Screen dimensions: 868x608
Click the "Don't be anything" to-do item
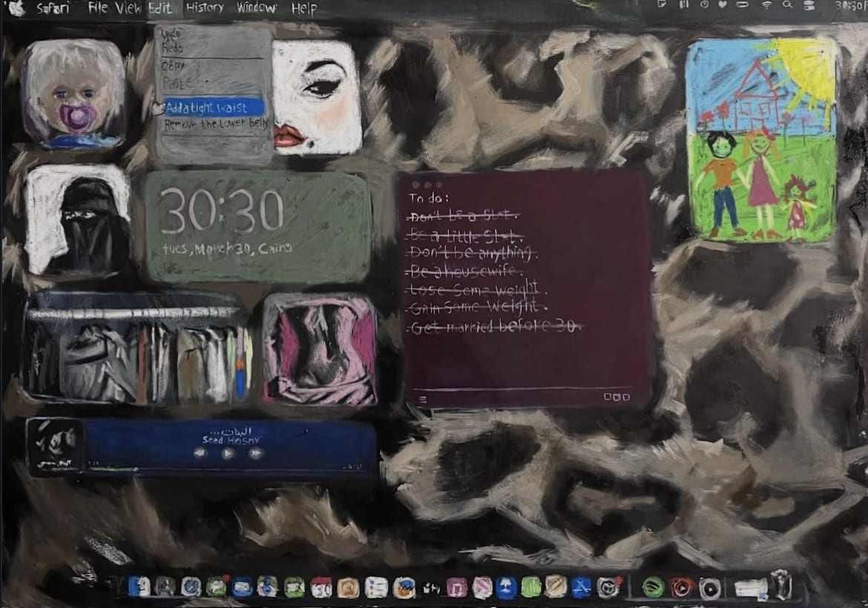[x=472, y=254]
